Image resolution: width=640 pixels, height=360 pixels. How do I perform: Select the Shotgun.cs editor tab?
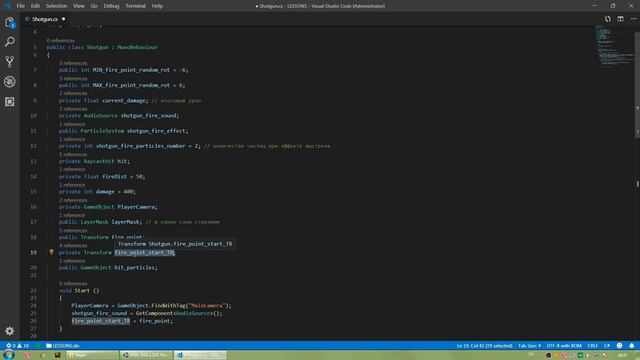pos(45,19)
